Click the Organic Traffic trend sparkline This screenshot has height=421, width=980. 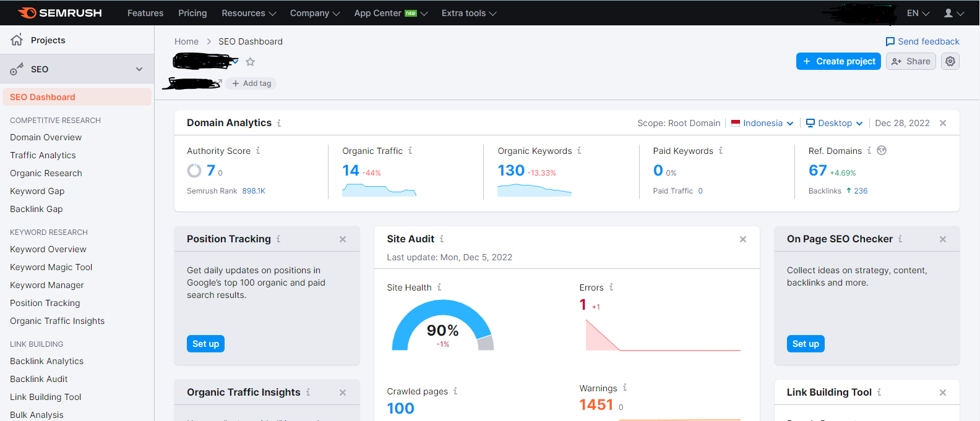coord(379,190)
